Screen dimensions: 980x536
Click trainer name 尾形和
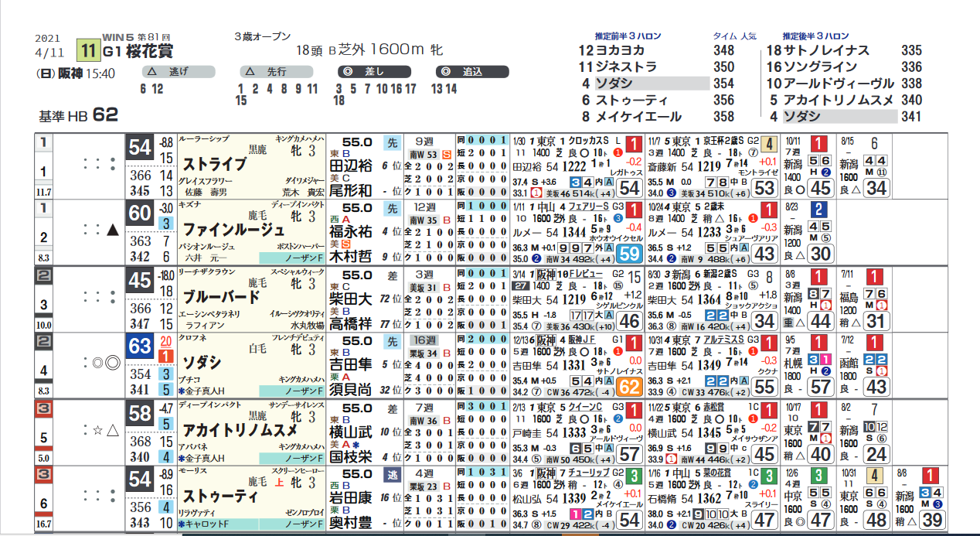tap(350, 190)
